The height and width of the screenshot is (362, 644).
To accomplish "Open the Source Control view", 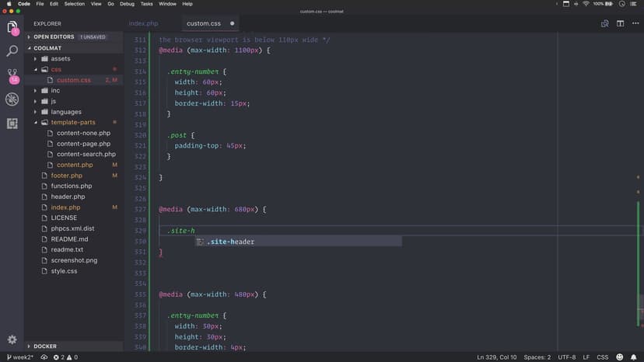I will [x=12, y=75].
